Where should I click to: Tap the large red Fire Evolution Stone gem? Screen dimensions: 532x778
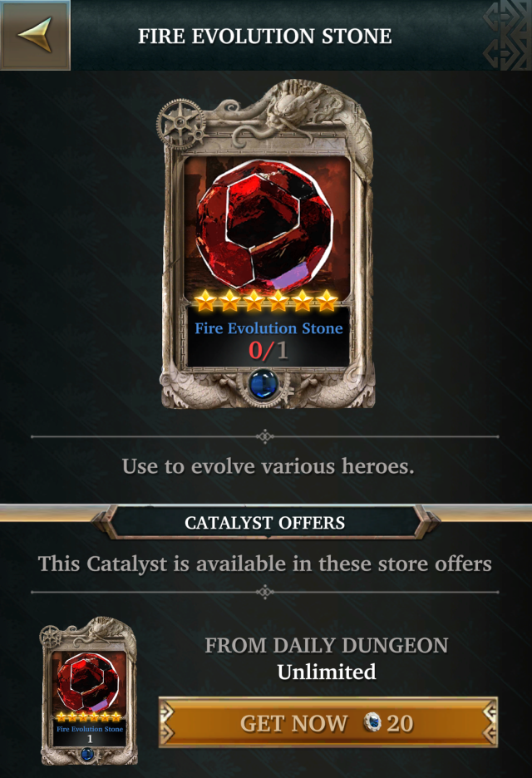click(x=264, y=225)
